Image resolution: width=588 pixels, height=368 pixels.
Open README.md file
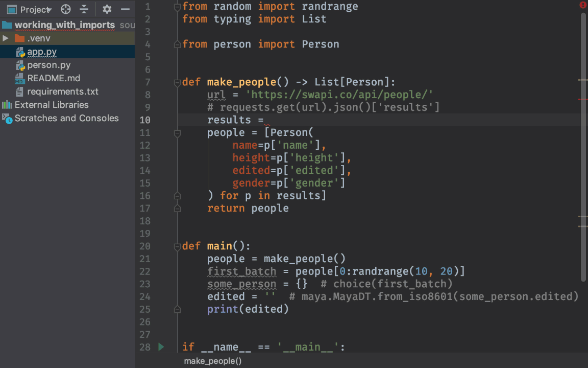tap(54, 78)
